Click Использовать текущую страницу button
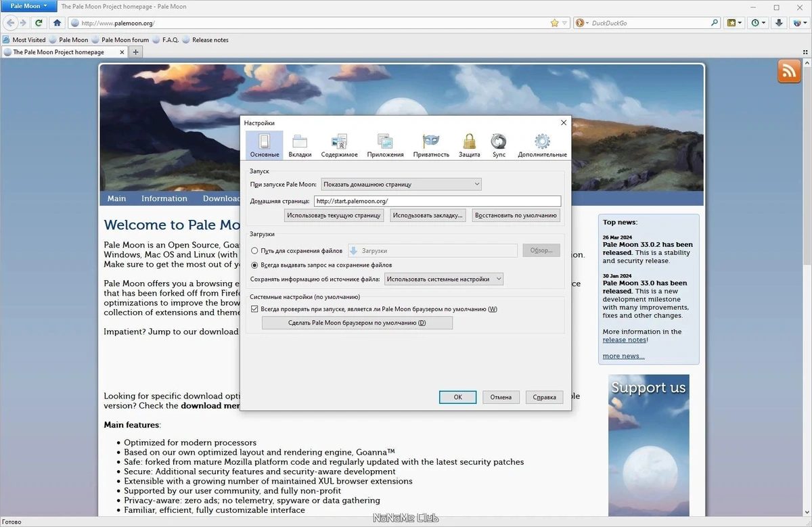The image size is (812, 527). (x=334, y=215)
